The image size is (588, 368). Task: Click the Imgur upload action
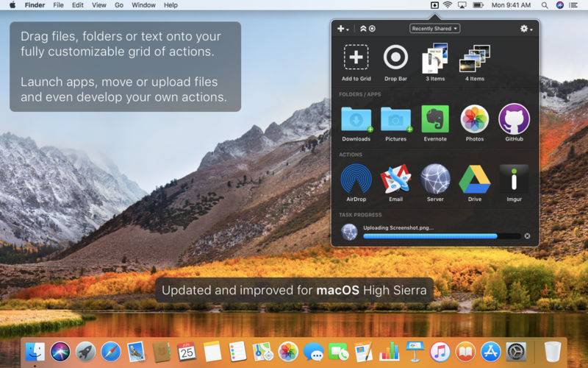514,179
